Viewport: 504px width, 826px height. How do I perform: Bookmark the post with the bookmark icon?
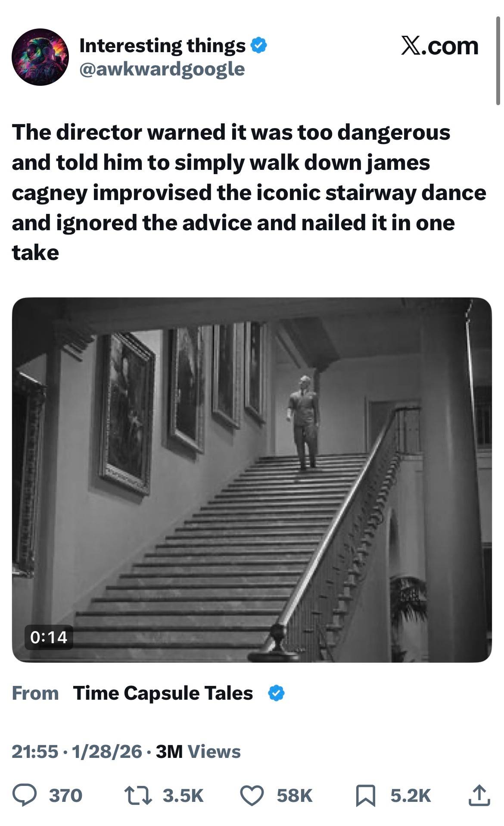coord(366,795)
